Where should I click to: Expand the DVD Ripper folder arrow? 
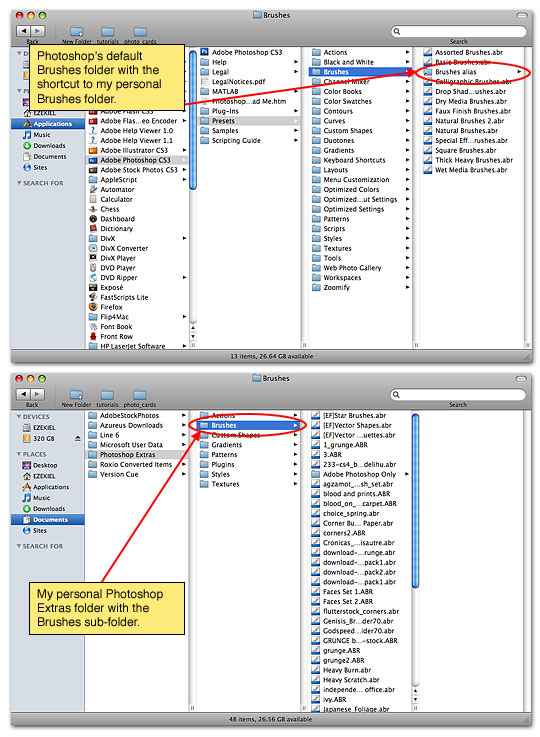coord(184,278)
